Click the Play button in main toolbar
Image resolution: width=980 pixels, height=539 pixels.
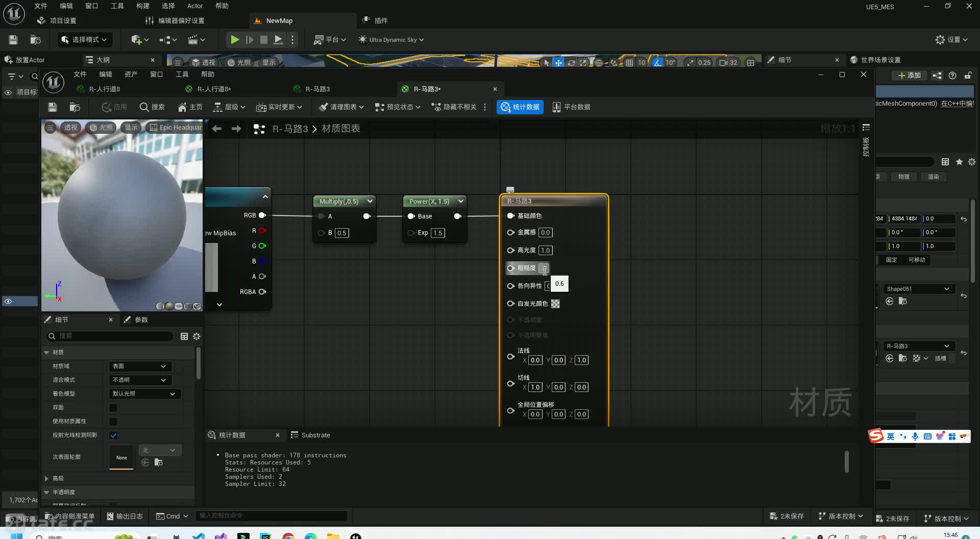tap(234, 40)
